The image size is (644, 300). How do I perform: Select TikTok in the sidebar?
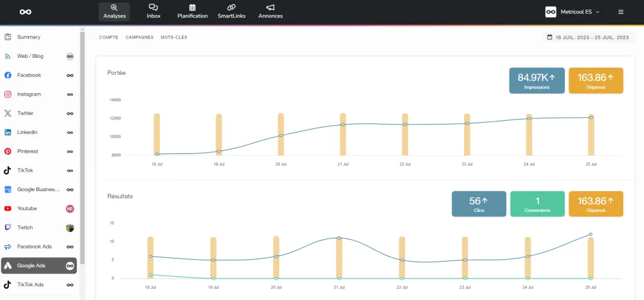pyautogui.click(x=25, y=170)
